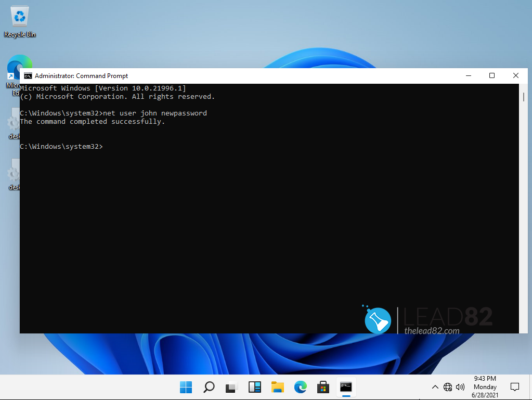Launch File Explorer from the taskbar
The width and height of the screenshot is (532, 400).
point(277,387)
